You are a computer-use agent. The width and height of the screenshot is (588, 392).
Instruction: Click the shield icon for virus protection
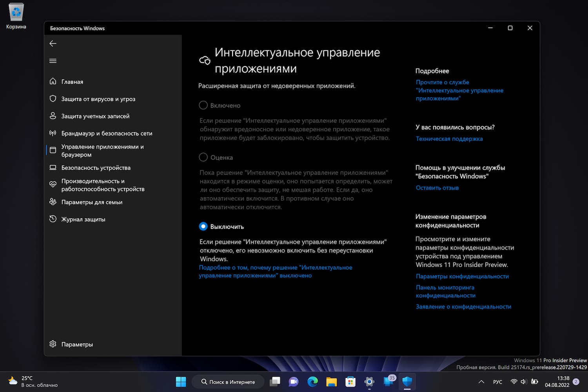click(x=53, y=98)
